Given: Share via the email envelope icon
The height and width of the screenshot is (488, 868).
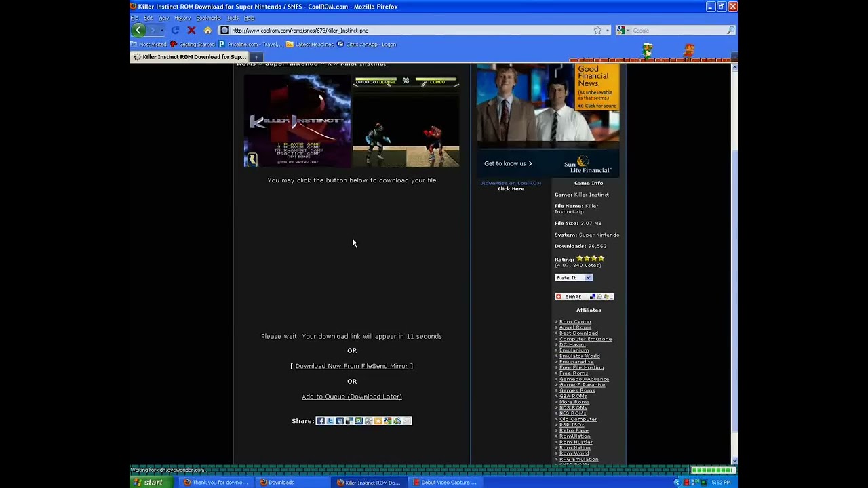Looking at the screenshot, I should tap(407, 421).
